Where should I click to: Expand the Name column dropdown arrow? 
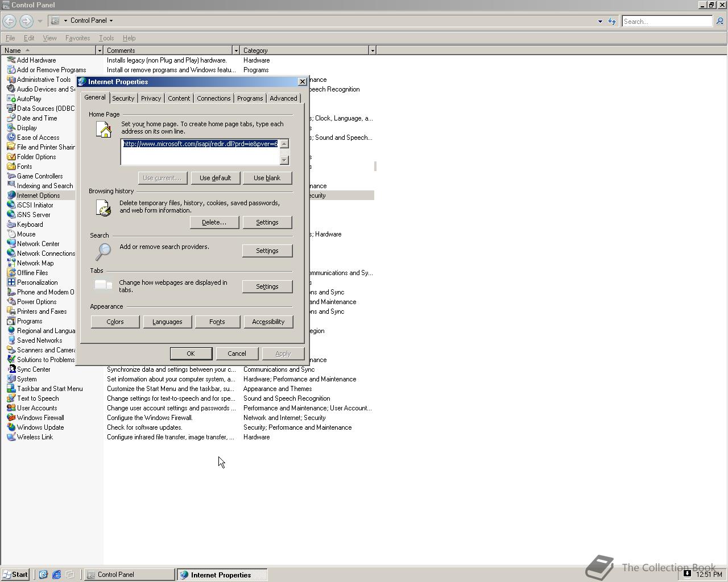[x=100, y=51]
